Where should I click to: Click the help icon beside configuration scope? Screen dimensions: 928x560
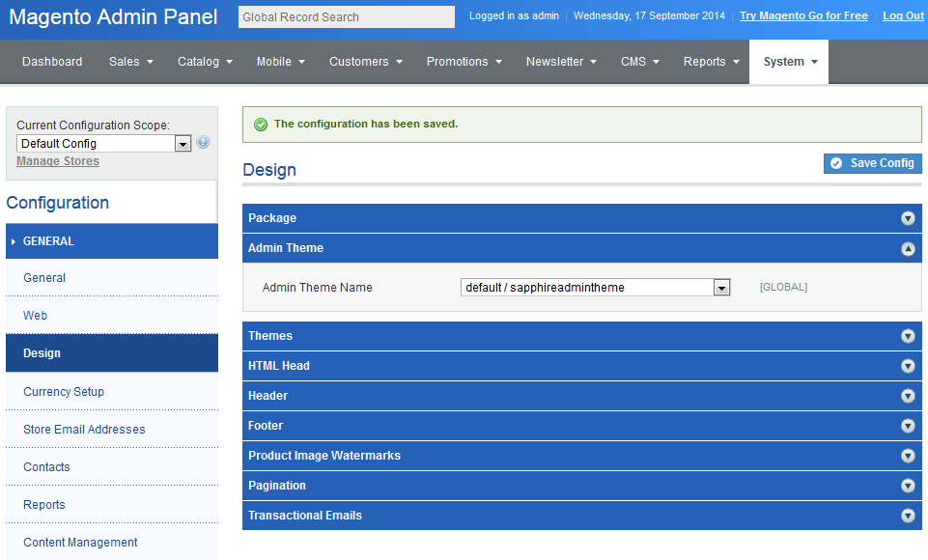(203, 143)
